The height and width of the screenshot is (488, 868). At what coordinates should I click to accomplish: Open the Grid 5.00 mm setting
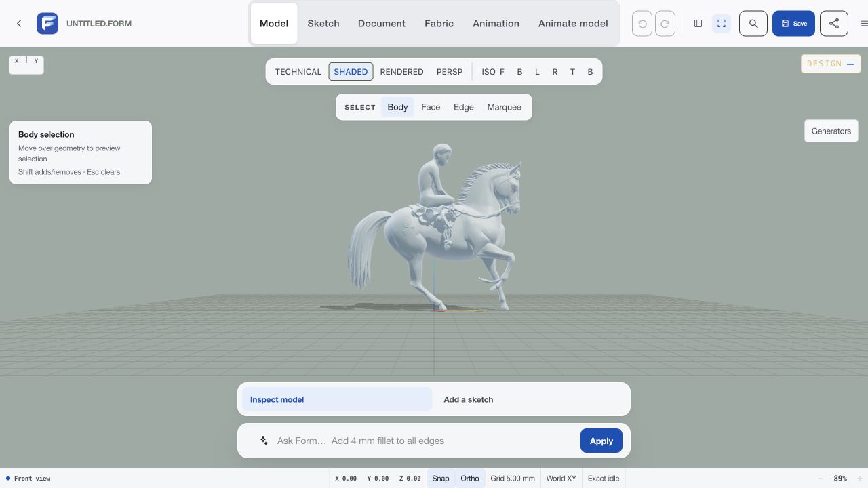coord(513,479)
